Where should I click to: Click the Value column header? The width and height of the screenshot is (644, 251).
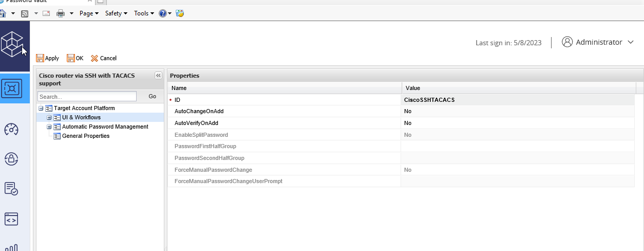coord(519,88)
